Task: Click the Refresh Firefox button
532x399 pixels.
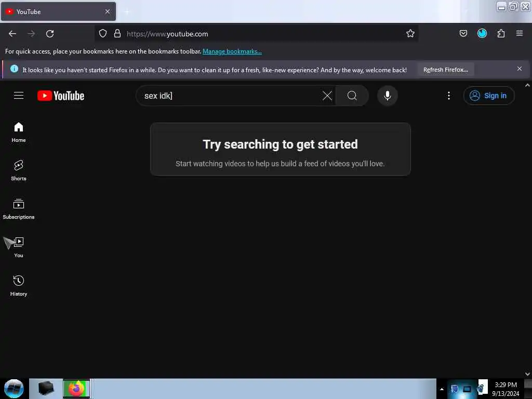Action: [445, 70]
